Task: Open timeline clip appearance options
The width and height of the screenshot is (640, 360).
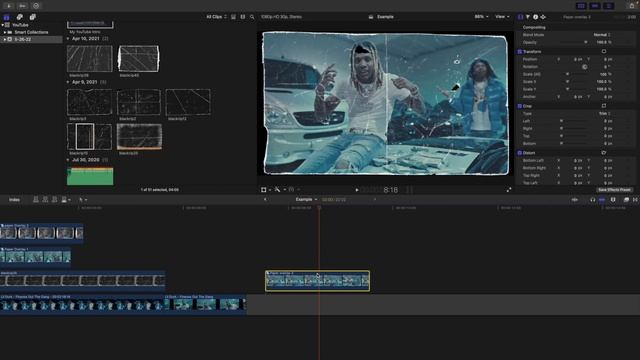Action: click(x=613, y=200)
